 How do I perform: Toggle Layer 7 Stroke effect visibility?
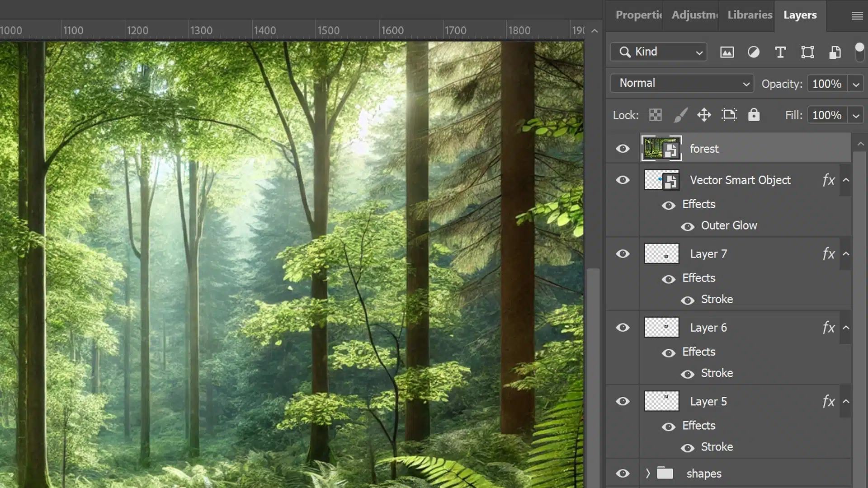(688, 300)
